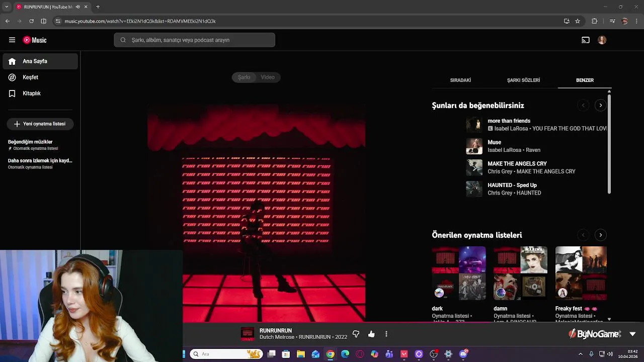Next arrow for Önerilen oynatma listeleri
644x362 pixels.
click(x=600, y=235)
